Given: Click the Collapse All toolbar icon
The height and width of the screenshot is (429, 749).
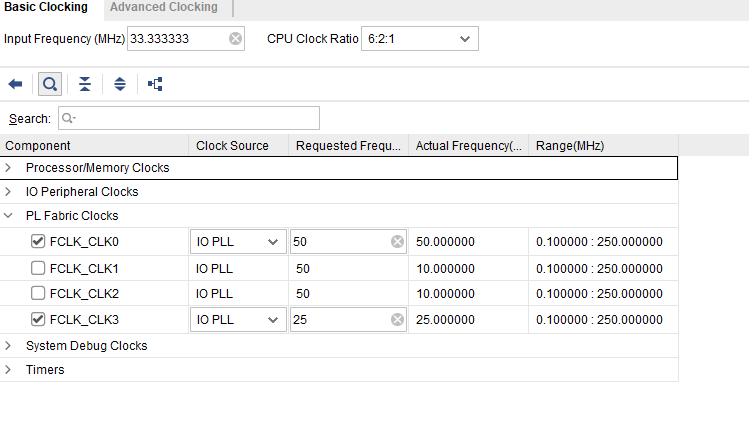Looking at the screenshot, I should pyautogui.click(x=85, y=84).
